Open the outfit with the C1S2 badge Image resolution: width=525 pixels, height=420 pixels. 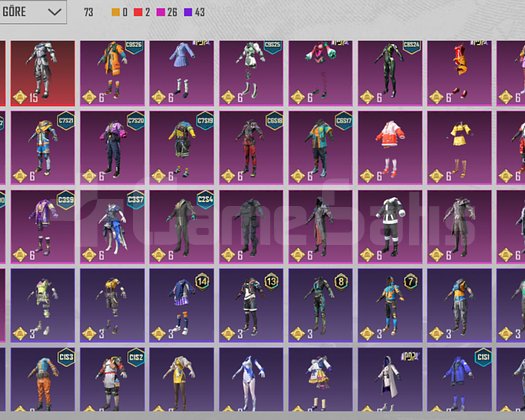click(112, 379)
